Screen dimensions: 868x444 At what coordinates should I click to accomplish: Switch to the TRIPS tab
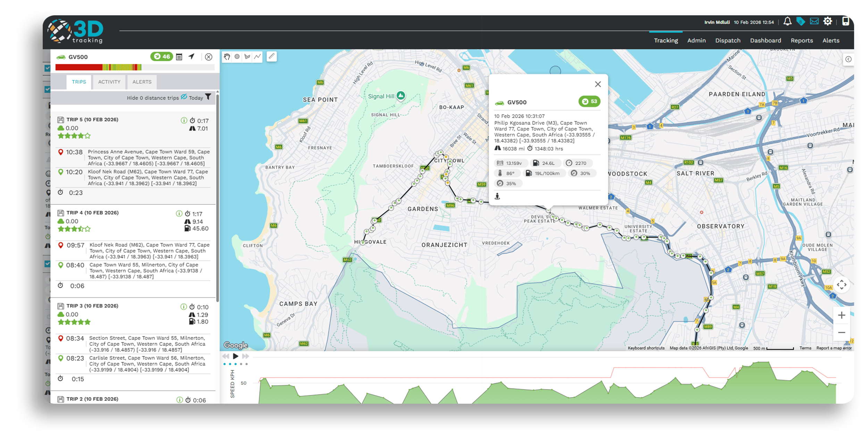(x=79, y=82)
